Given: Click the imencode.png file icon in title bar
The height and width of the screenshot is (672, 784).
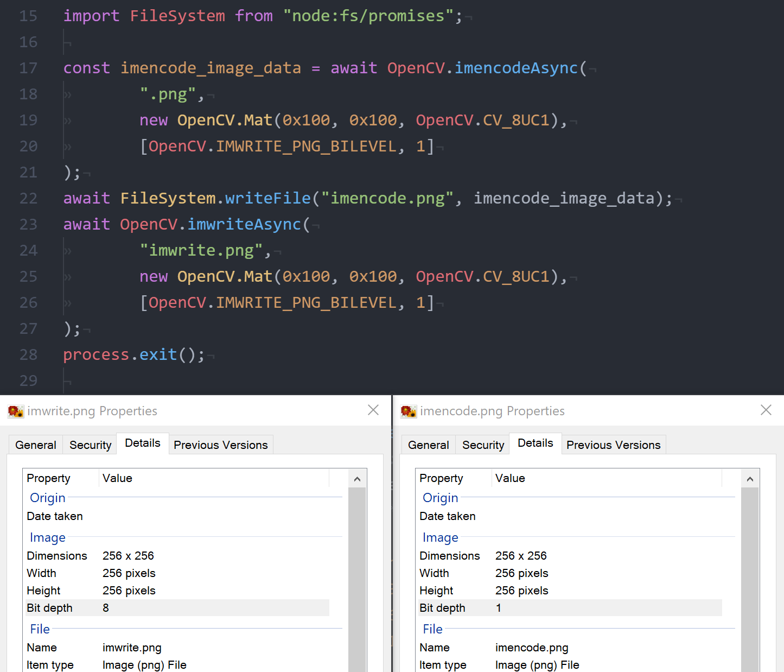Looking at the screenshot, I should click(x=408, y=411).
